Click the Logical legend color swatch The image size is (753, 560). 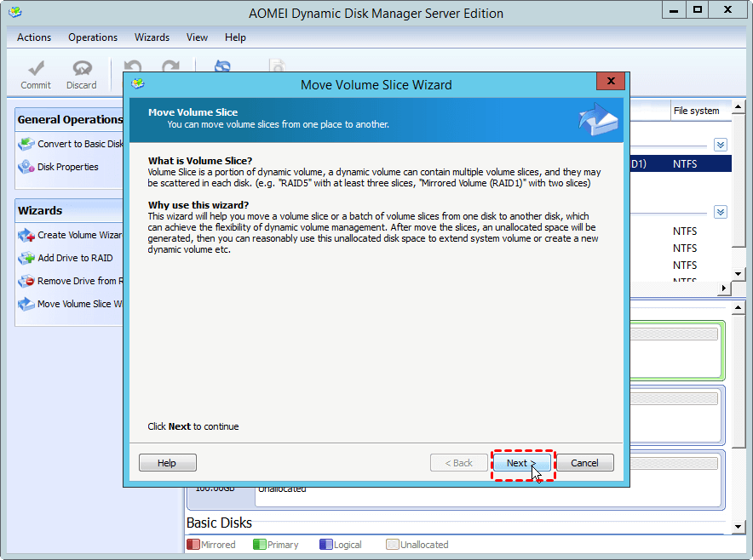point(325,545)
